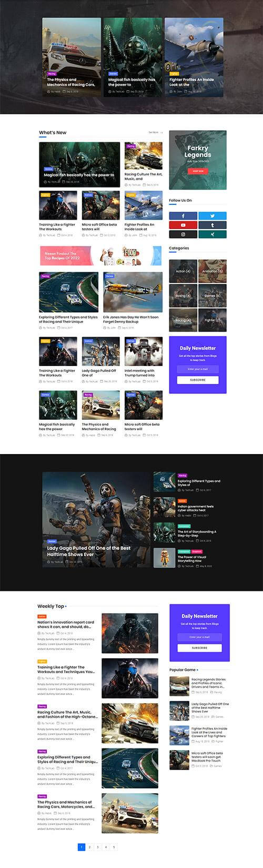The height and width of the screenshot is (868, 263).
Task: Open the Facebook social icon button
Action: (183, 216)
